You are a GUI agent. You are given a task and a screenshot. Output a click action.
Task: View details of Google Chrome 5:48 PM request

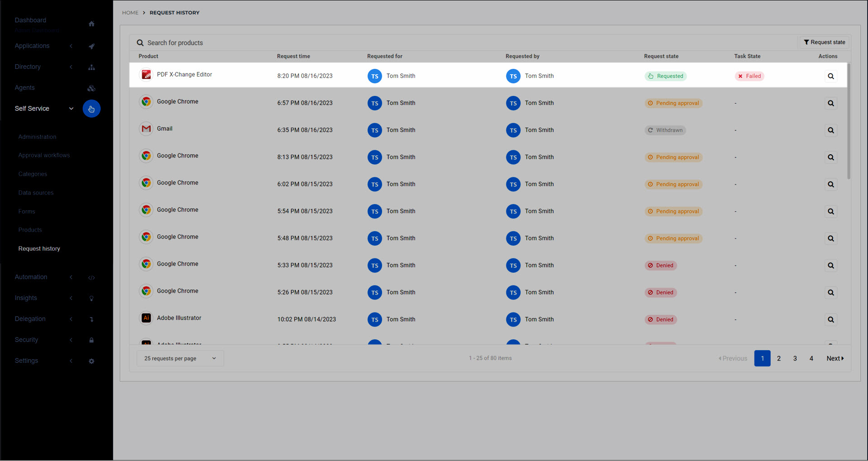point(830,238)
